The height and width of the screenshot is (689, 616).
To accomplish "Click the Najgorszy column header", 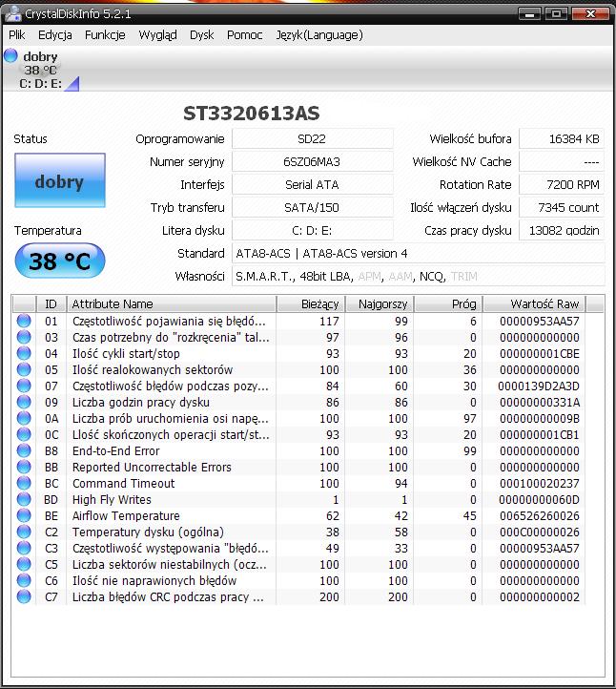I will coord(380,304).
